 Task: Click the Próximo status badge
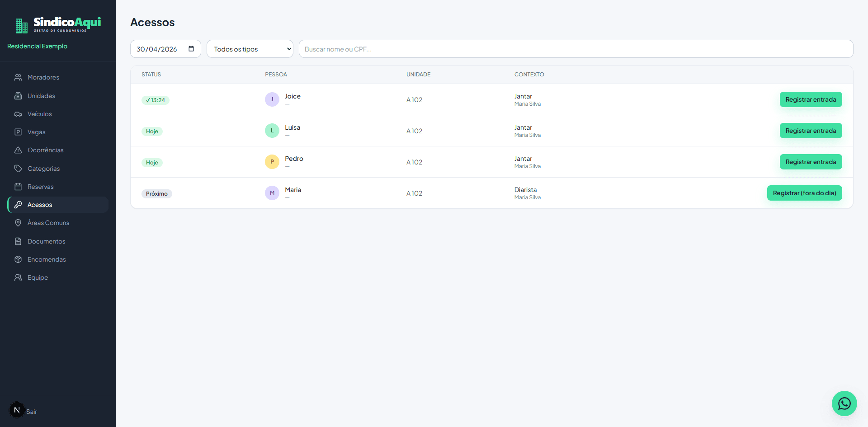tap(157, 194)
